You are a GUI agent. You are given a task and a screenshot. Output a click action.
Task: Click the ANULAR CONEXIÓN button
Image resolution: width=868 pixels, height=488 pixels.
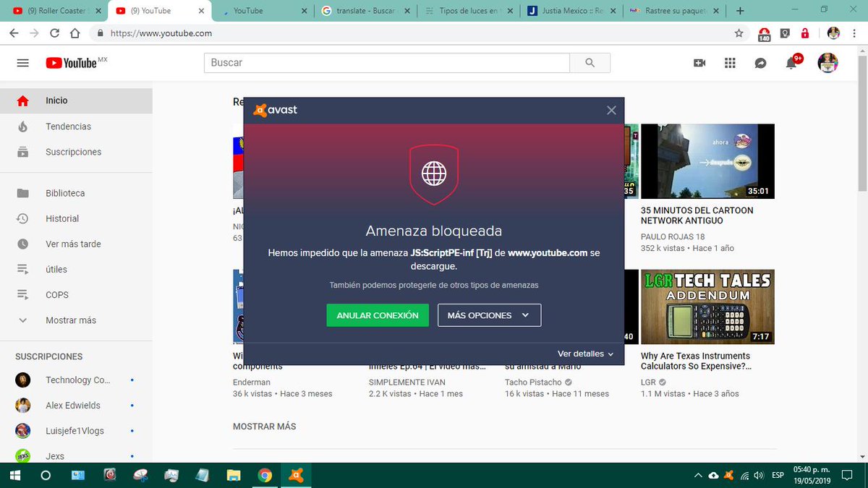point(378,315)
